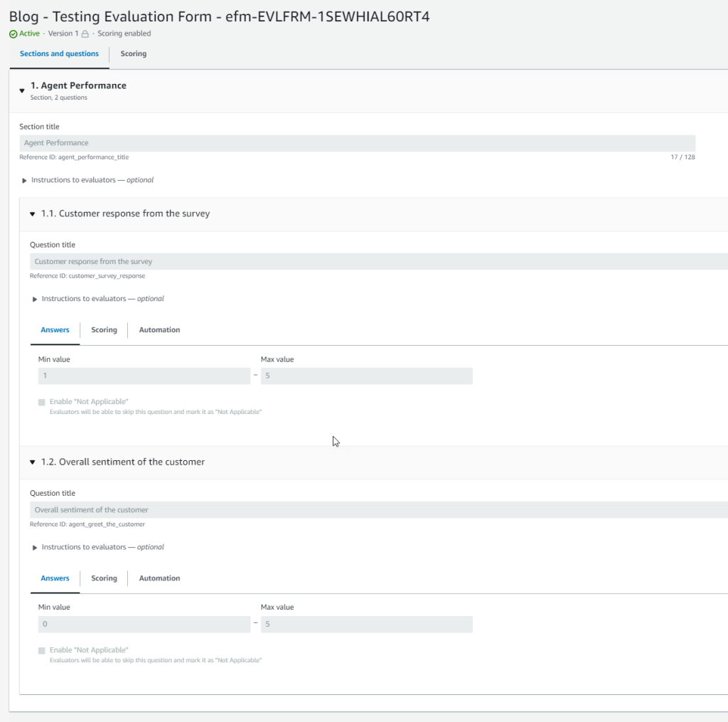Open the Scoring tab of question 1.2
Image resolution: width=728 pixels, height=722 pixels.
pyautogui.click(x=104, y=578)
